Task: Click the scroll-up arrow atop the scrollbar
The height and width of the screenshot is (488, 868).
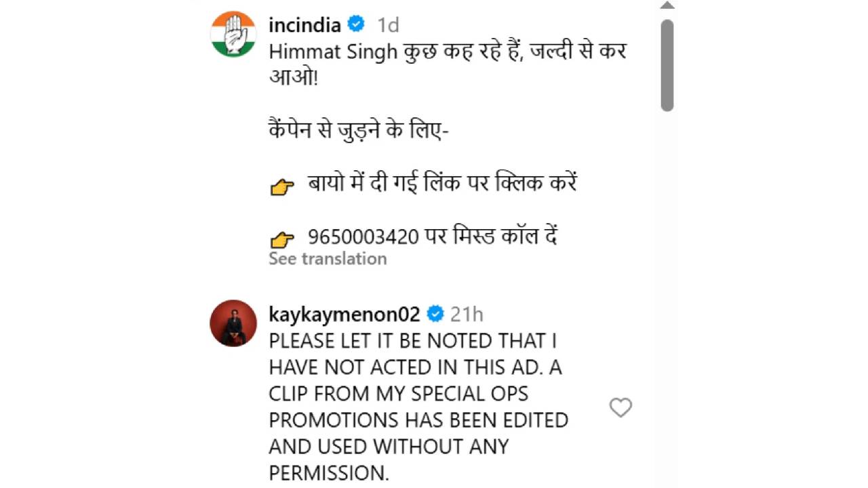Action: (667, 5)
